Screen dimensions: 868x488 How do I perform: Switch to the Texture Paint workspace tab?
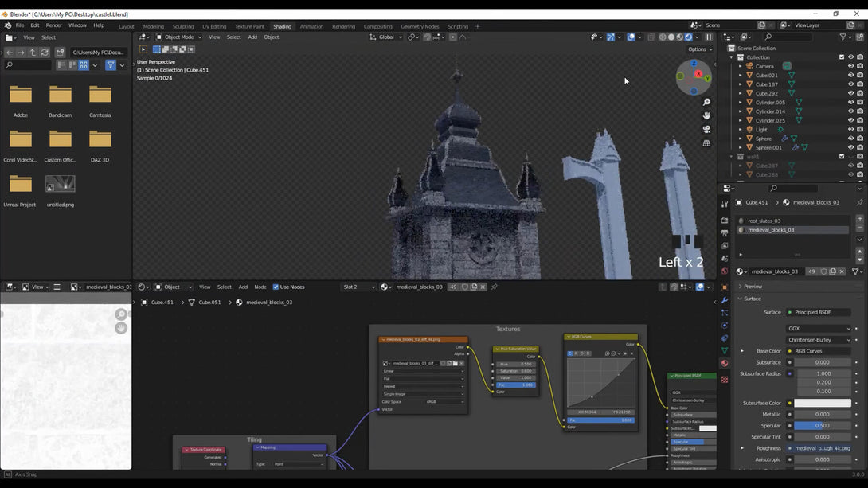point(249,26)
